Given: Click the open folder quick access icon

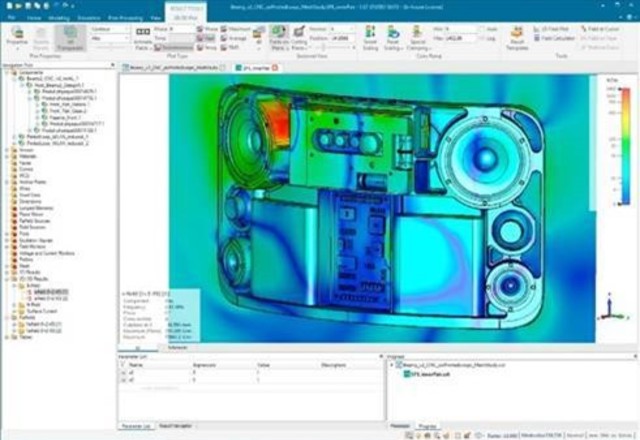Looking at the screenshot, I should [x=19, y=6].
